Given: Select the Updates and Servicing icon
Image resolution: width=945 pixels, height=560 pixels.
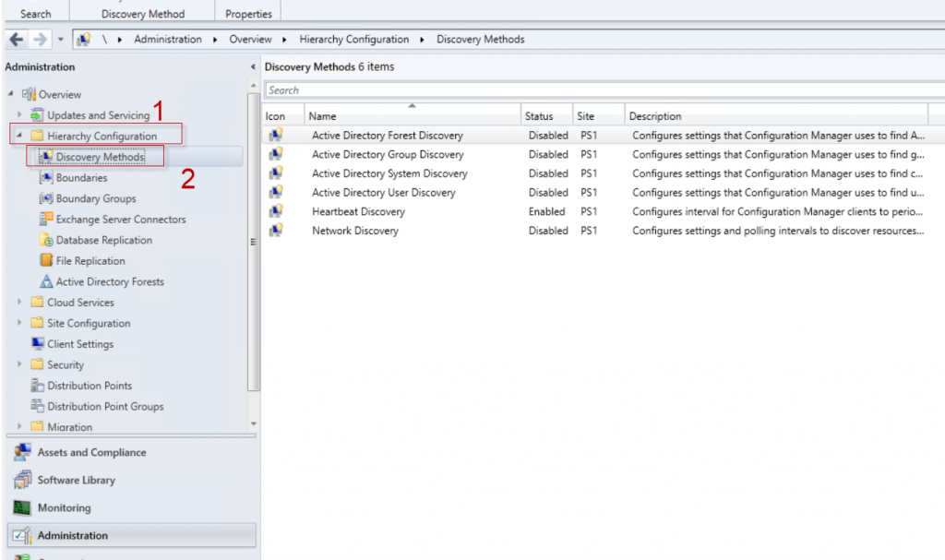Looking at the screenshot, I should [37, 114].
